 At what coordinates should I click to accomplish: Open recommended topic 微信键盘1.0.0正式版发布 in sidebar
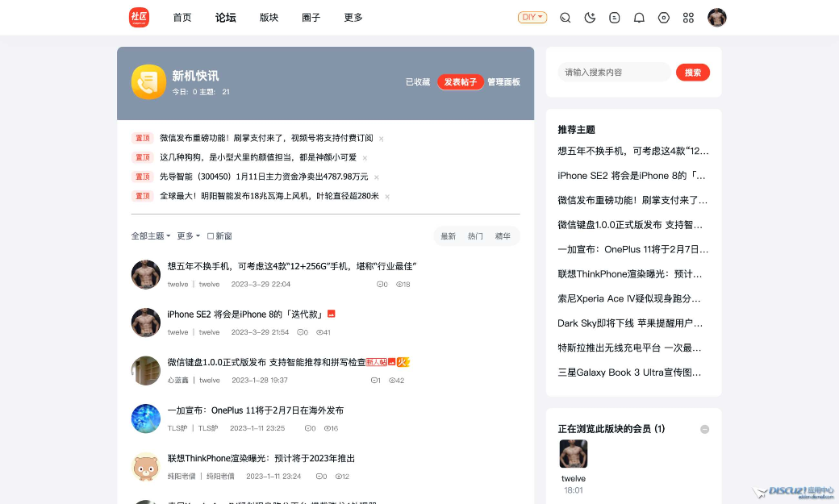[x=630, y=225]
